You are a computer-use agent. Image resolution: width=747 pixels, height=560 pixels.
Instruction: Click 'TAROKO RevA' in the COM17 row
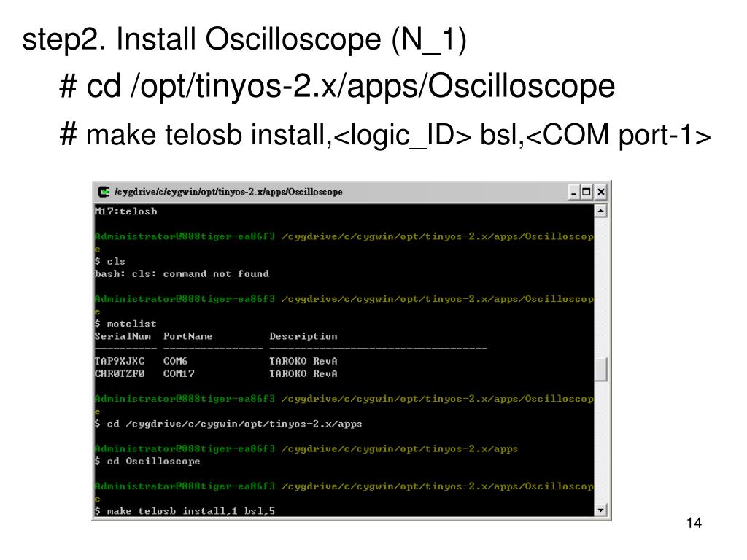303,374
